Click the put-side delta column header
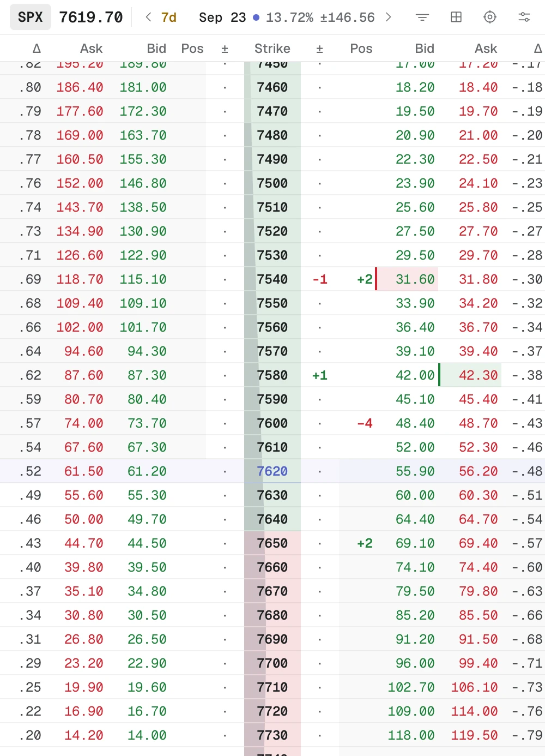This screenshot has height=756, width=545. point(538,49)
